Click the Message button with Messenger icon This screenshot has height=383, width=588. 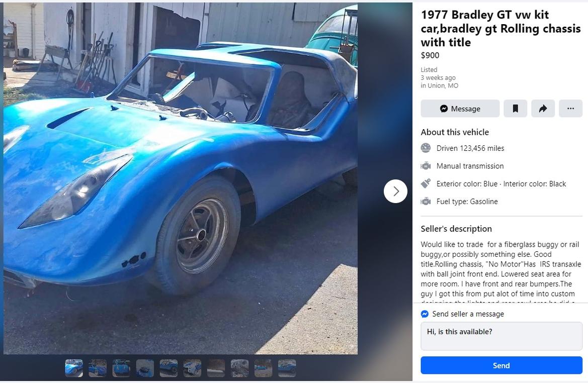[460, 109]
